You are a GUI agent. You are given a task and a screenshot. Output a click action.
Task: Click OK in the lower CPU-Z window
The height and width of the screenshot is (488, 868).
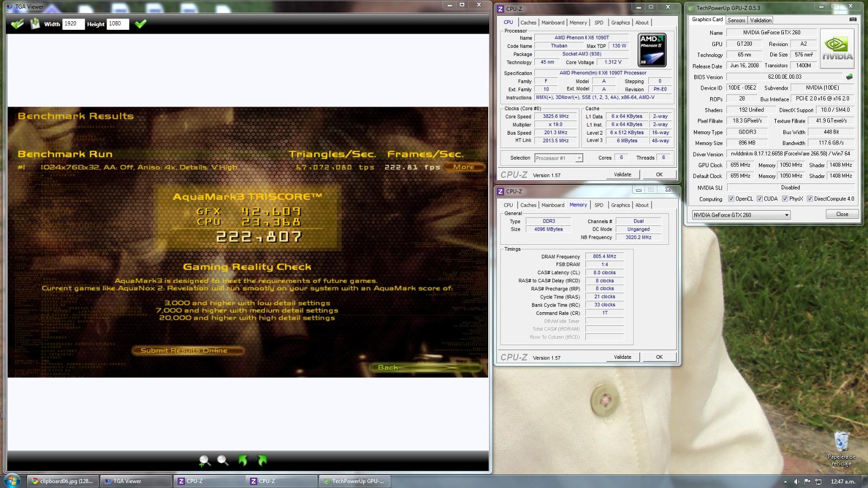(x=659, y=357)
